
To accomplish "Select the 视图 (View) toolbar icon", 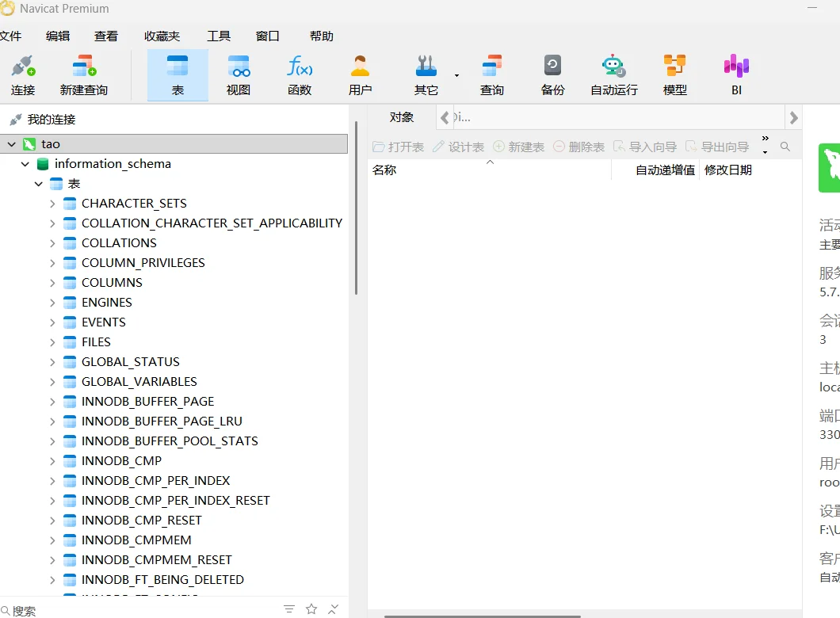I will [x=239, y=74].
